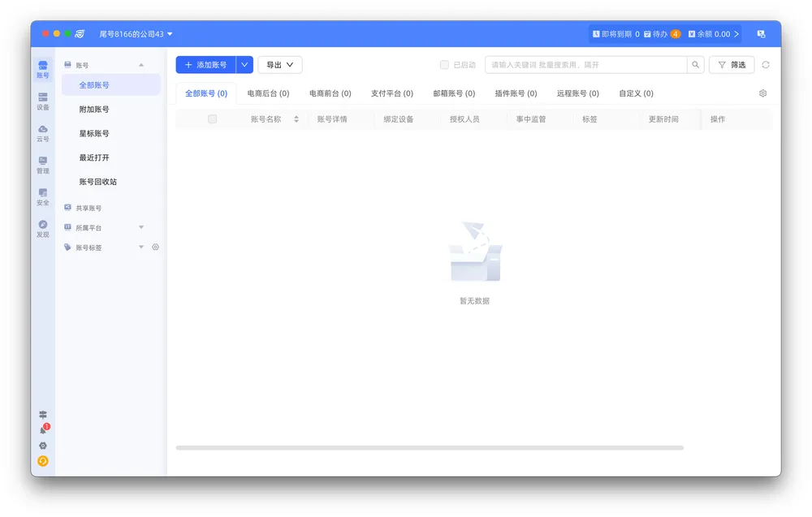Tick the select-all checkbox in the table header
Screen dimensions: 812x517
[x=213, y=119]
